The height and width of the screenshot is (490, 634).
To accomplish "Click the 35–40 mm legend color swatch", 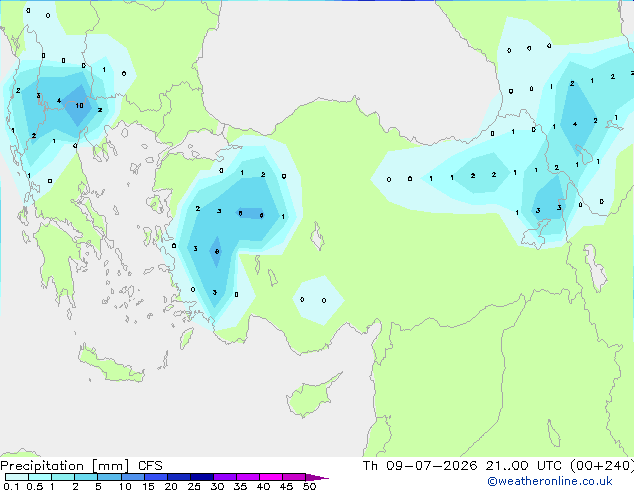I will [248, 477].
